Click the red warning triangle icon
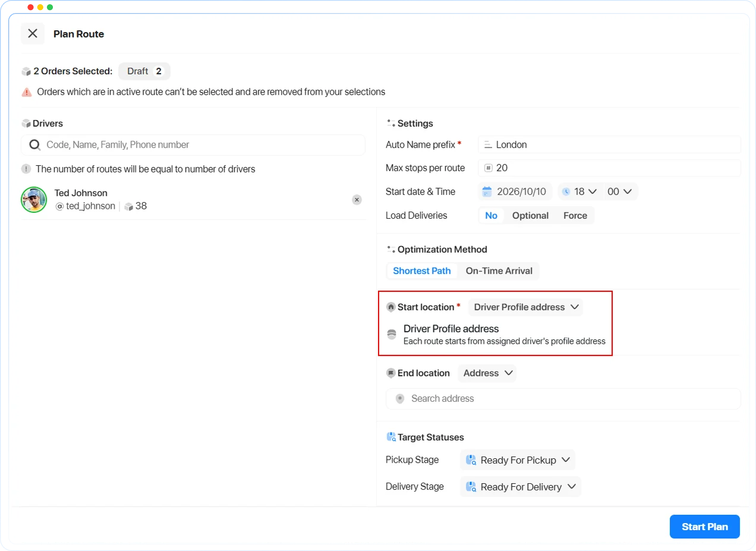This screenshot has height=551, width=756. coord(27,92)
